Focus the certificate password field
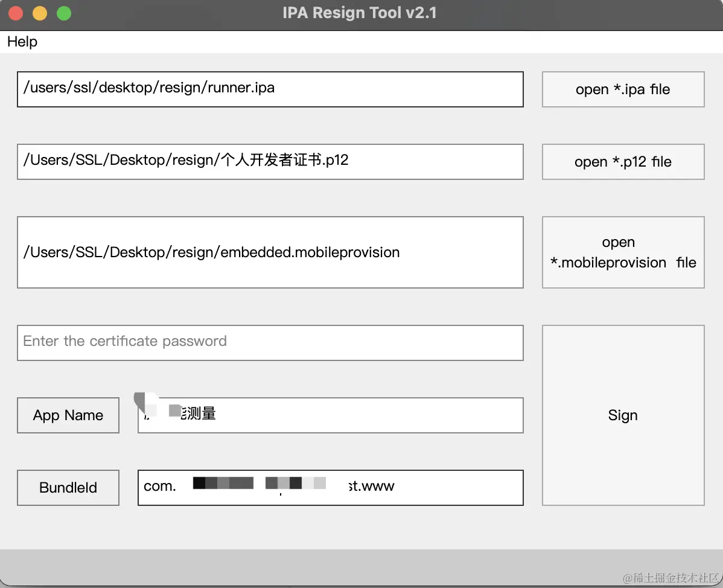Image resolution: width=723 pixels, height=588 pixels. pos(270,343)
